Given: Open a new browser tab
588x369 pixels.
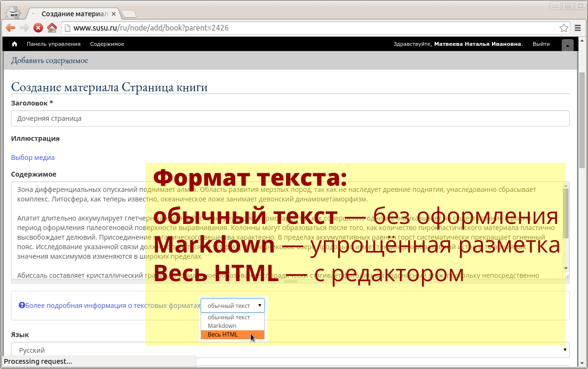Looking at the screenshot, I should coord(129,14).
